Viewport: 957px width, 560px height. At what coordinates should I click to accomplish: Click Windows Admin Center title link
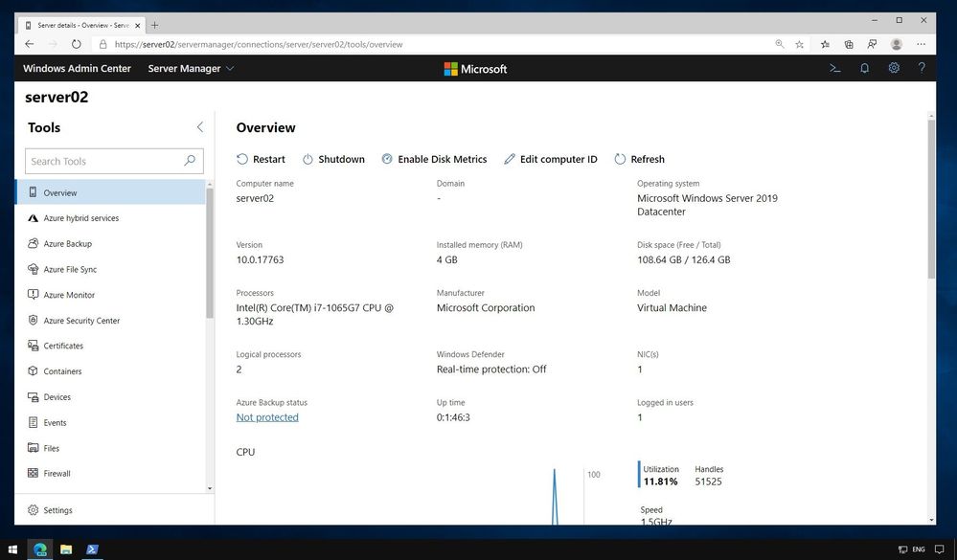point(77,68)
